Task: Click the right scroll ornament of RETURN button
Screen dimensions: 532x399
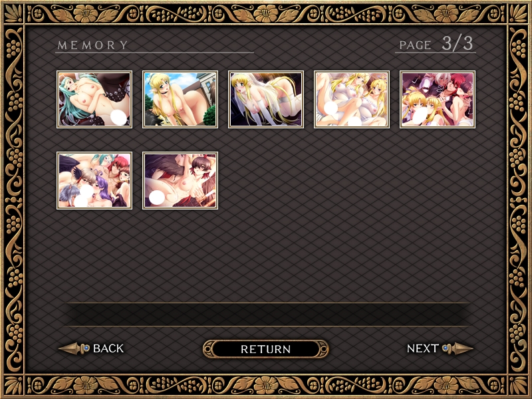Action: [323, 349]
